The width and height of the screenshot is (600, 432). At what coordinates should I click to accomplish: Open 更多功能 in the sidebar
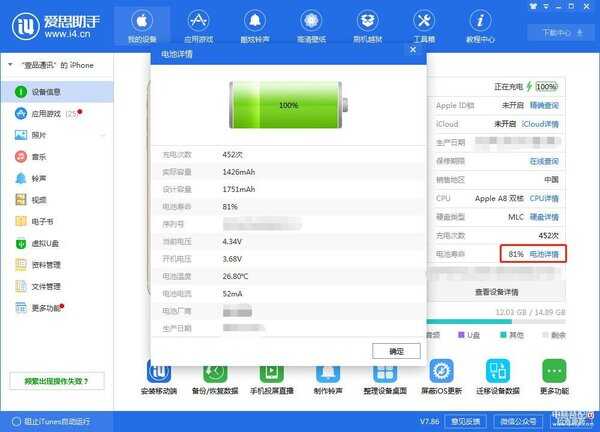[57, 308]
